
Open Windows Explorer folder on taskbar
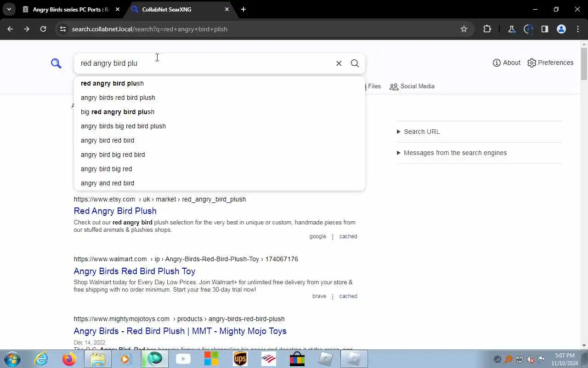coord(98,359)
